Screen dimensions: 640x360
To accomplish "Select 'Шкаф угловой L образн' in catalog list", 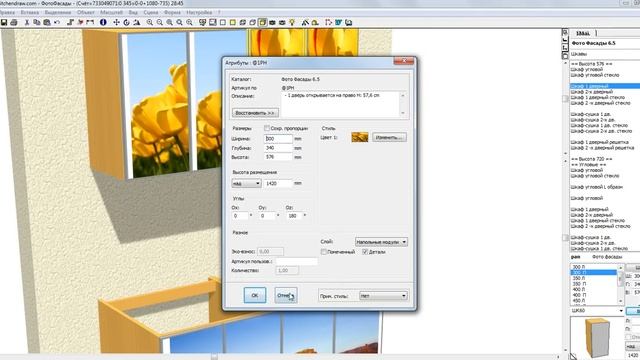I will tap(596, 187).
